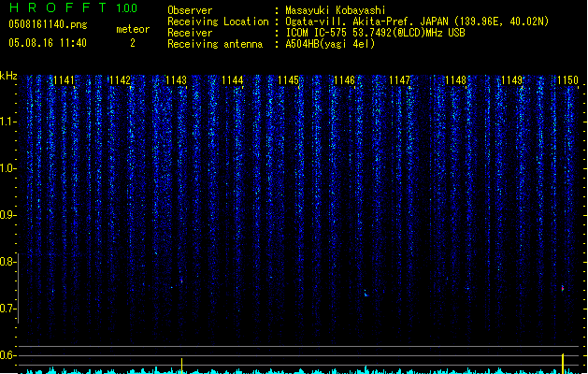Click the cyan signal level graph
The image size is (588, 374).
click(x=300, y=371)
